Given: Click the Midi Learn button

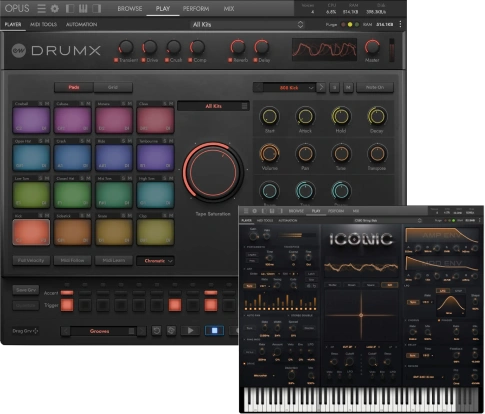Looking at the screenshot, I should (114, 260).
